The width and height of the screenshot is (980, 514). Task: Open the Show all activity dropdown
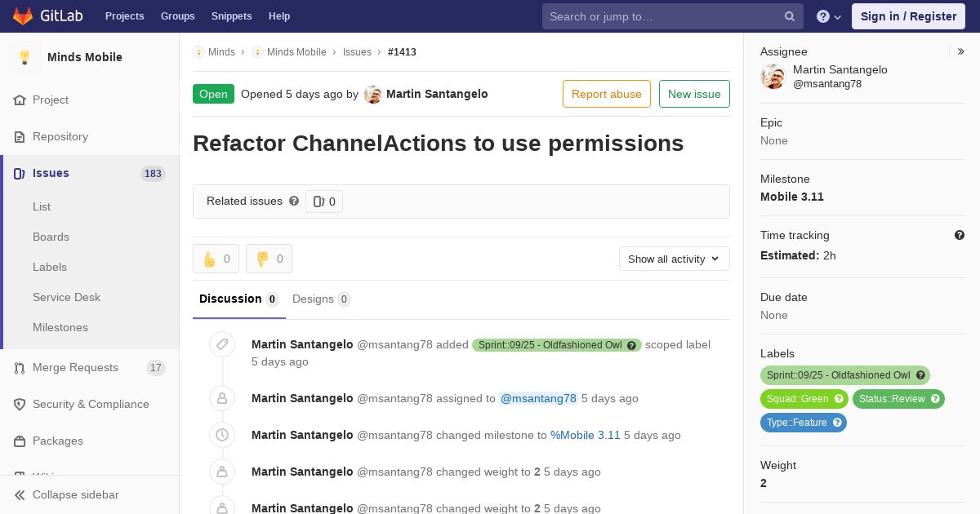[x=675, y=259]
